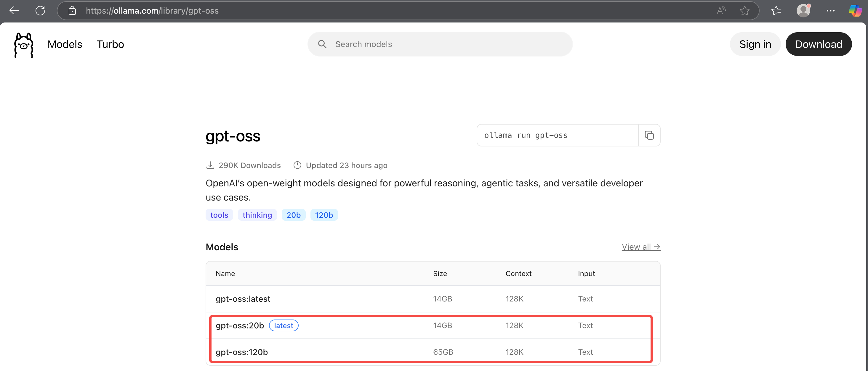
Task: View site information lock icon
Action: 72,11
